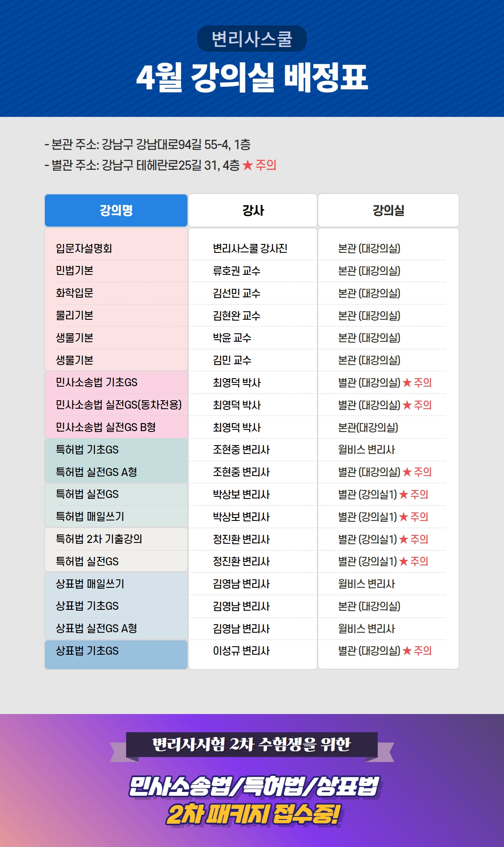504x847 pixels.
Task: Select 류호권 교수 instructor entry
Action: (x=237, y=271)
